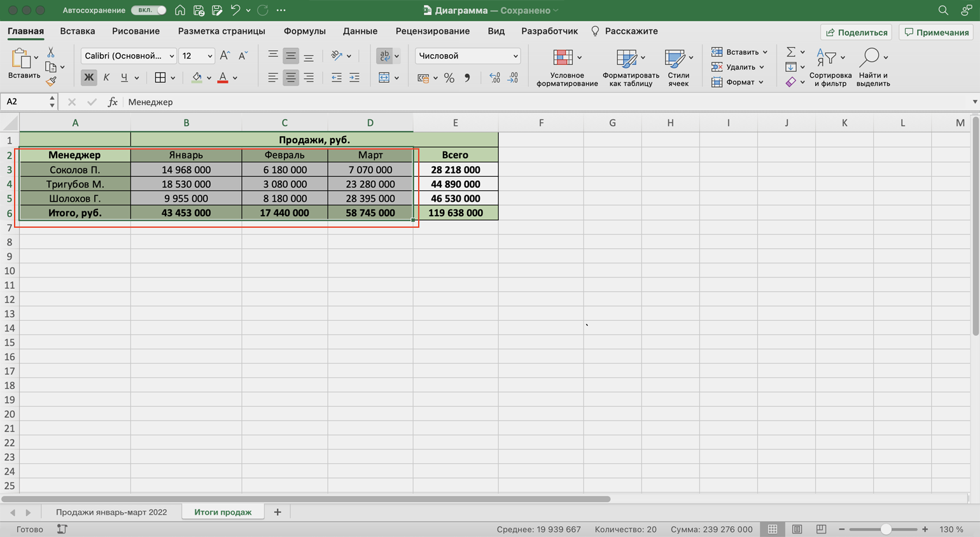Image resolution: width=980 pixels, height=537 pixels.
Task: Click the cut scissors icon
Action: pyautogui.click(x=51, y=53)
